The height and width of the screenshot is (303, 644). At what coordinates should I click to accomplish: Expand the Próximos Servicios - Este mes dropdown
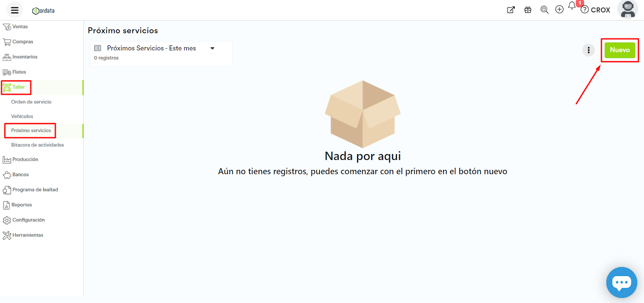click(x=212, y=48)
